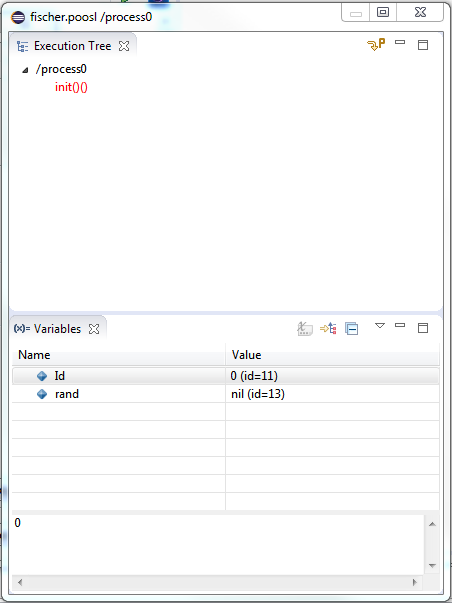Close the Variables tab

[94, 329]
